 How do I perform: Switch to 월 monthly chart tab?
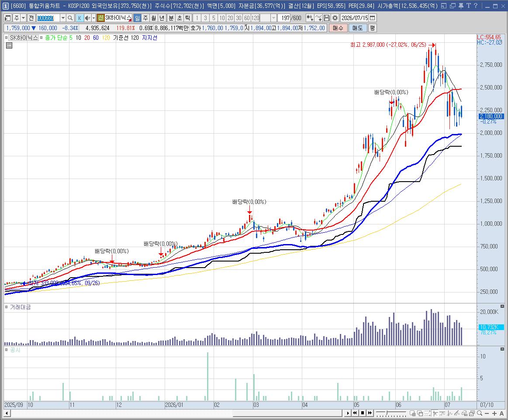point(154,18)
